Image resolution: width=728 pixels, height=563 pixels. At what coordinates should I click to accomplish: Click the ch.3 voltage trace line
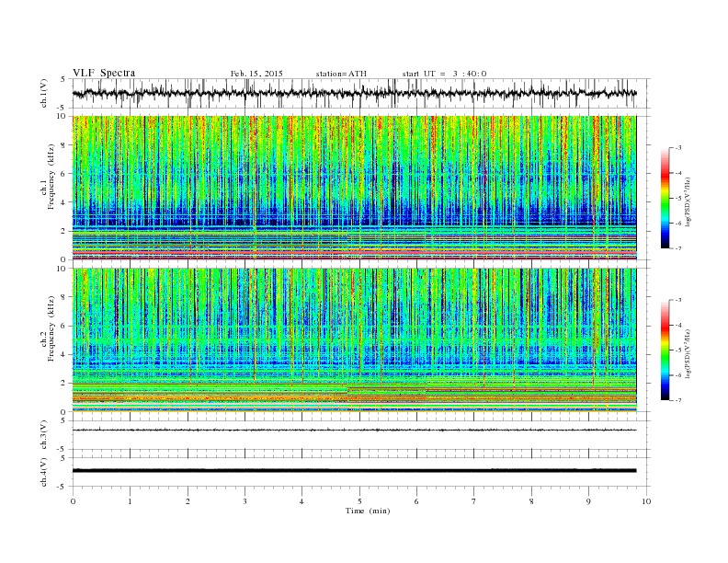354,431
